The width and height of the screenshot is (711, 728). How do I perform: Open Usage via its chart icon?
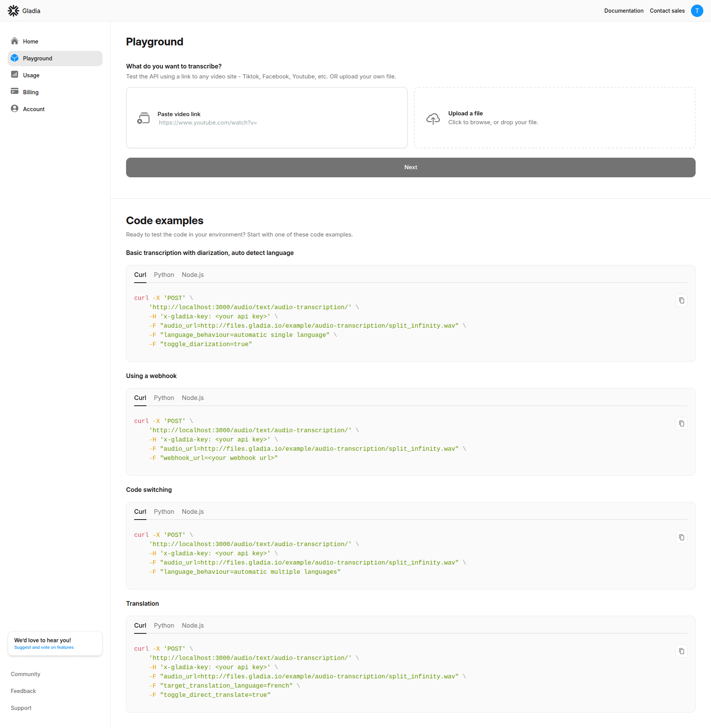[x=14, y=75]
